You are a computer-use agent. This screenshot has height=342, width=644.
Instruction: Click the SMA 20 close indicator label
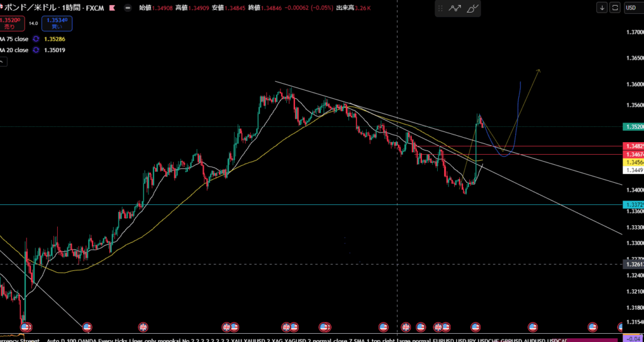point(14,50)
